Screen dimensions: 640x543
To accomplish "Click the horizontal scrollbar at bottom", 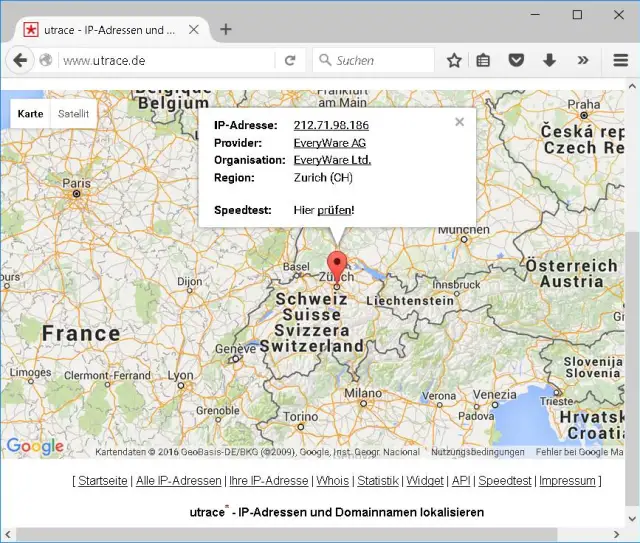I will 300,534.
